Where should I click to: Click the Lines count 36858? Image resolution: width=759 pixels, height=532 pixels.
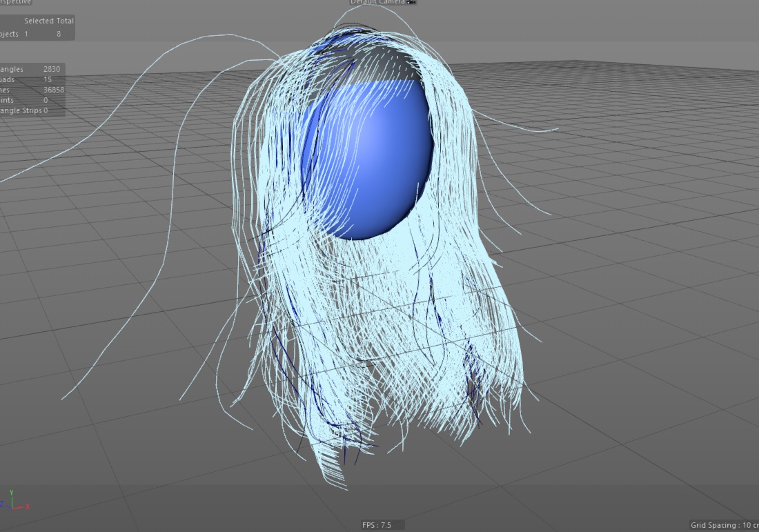tap(53, 90)
